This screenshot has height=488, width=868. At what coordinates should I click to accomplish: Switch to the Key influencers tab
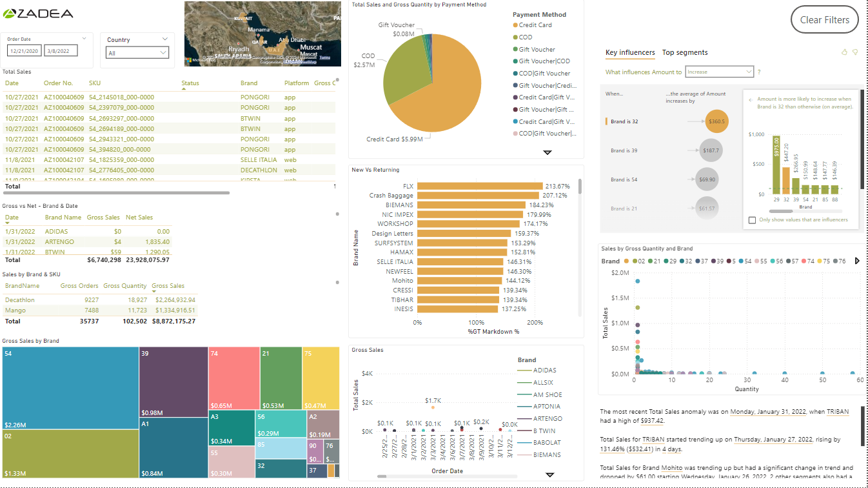point(630,53)
